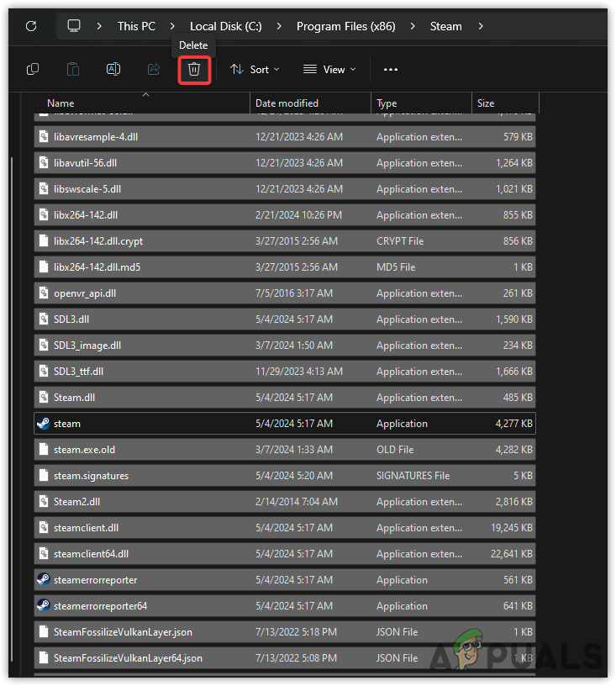Click the Share icon in toolbar

coord(154,69)
